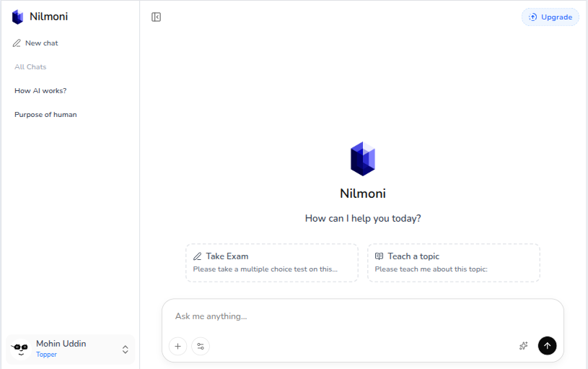This screenshot has height=369, width=588.
Task: Send message with black arrow button
Action: 547,346
